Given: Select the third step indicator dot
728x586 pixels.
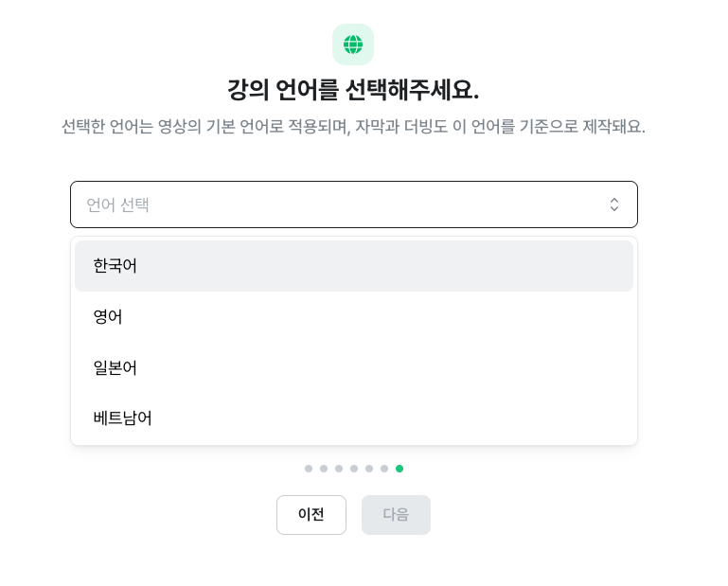Looking at the screenshot, I should point(339,469).
